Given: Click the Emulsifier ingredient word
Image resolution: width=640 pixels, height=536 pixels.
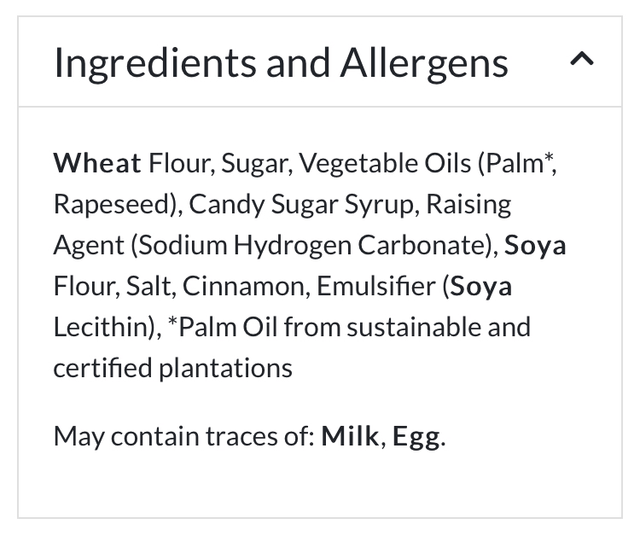Looking at the screenshot, I should [x=375, y=286].
